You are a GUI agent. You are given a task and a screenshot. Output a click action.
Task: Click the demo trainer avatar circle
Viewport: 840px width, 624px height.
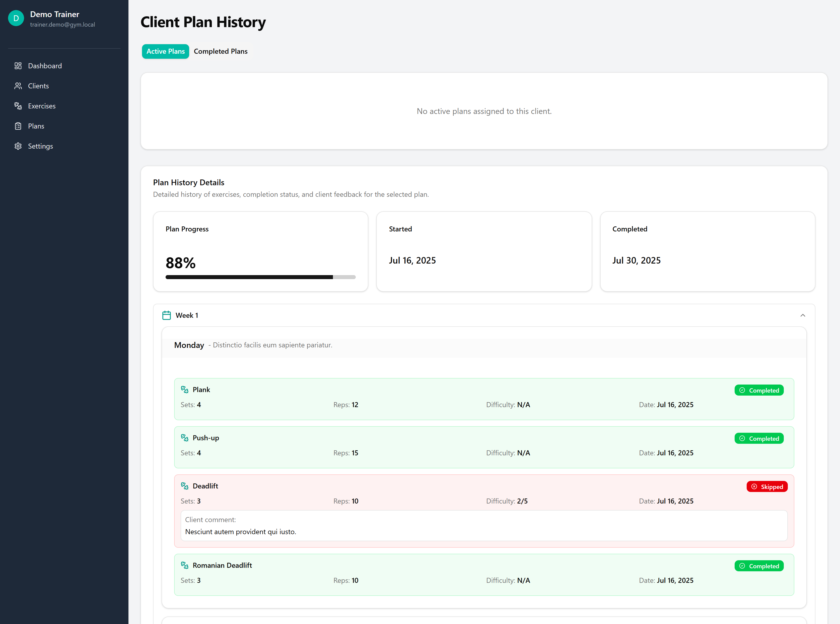pyautogui.click(x=16, y=18)
